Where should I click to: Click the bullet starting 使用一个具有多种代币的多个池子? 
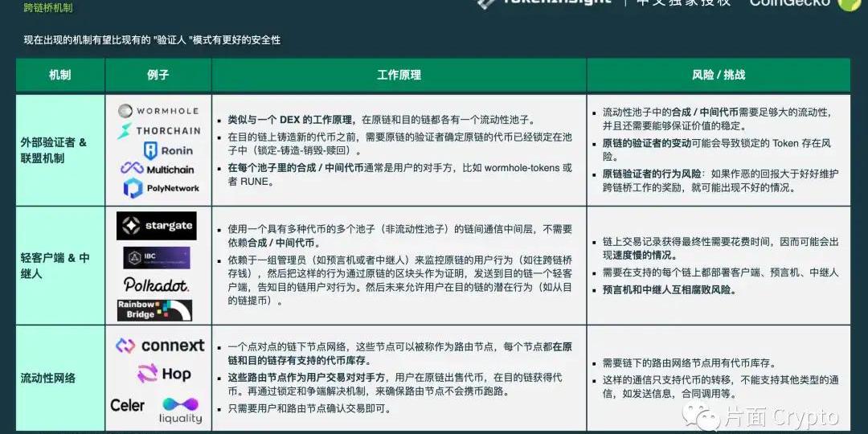click(395, 235)
